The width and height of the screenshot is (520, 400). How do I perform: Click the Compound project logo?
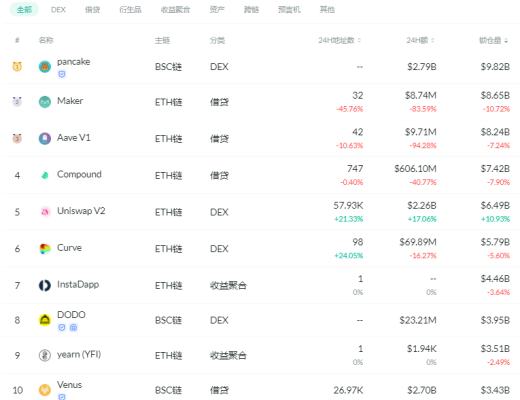point(45,175)
